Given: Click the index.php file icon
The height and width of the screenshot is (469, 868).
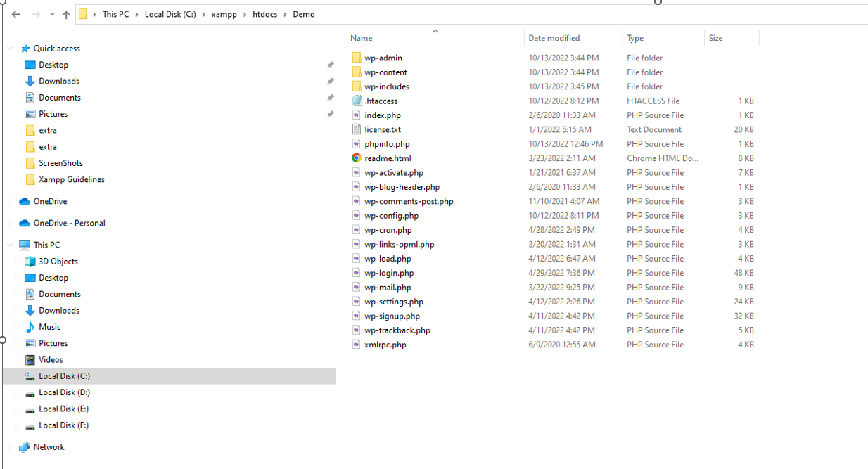Looking at the screenshot, I should click(x=357, y=115).
